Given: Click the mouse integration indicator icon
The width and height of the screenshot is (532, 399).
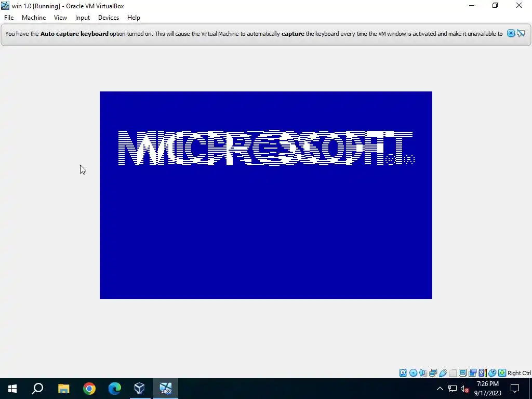Looking at the screenshot, I should [x=493, y=373].
